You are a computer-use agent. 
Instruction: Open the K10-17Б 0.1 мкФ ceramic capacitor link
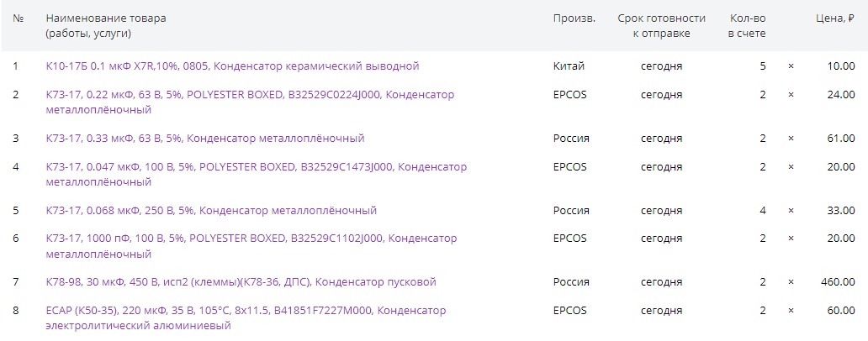pos(232,66)
